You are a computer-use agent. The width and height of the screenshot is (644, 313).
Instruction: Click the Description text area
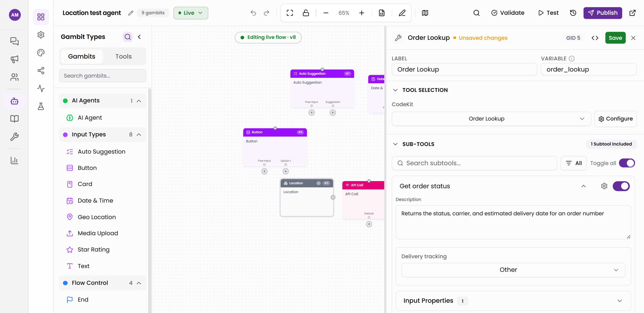(513, 222)
